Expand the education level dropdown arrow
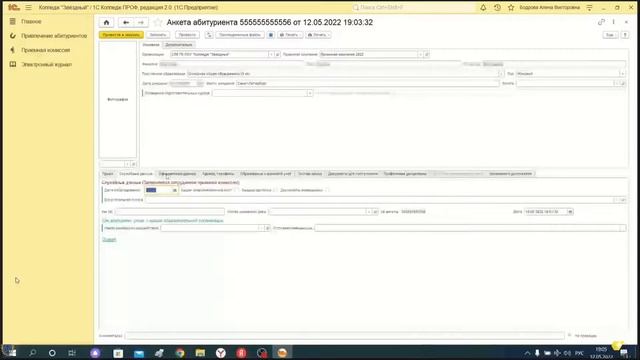640x360 pixels. [501, 74]
